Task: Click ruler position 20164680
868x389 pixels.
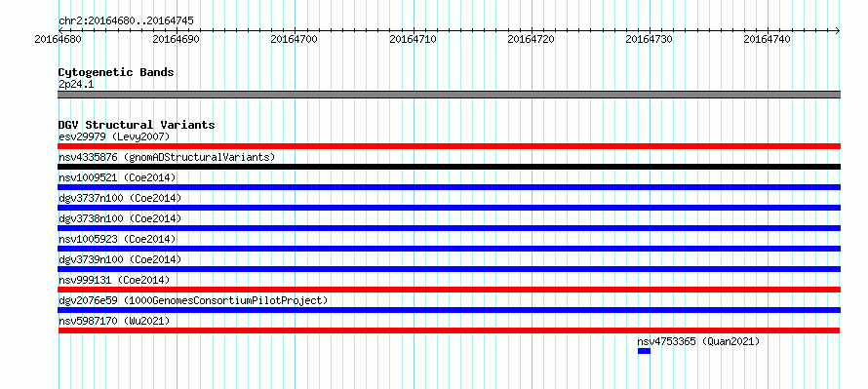Action: 59,39
